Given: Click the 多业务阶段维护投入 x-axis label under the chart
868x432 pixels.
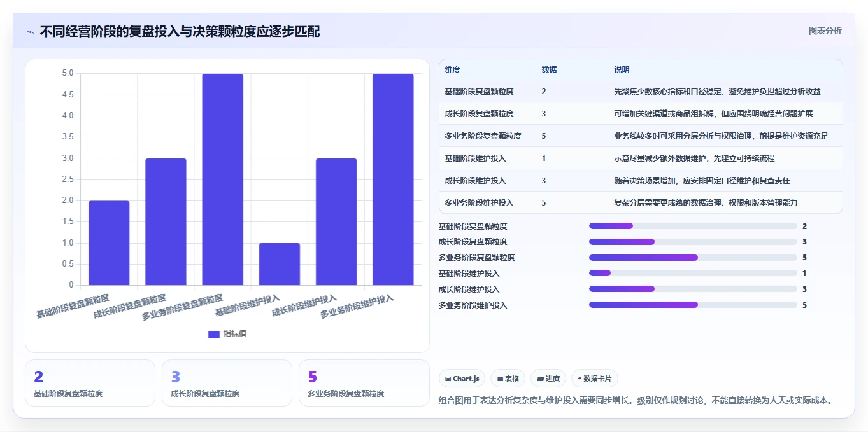Looking at the screenshot, I should click(x=357, y=306).
